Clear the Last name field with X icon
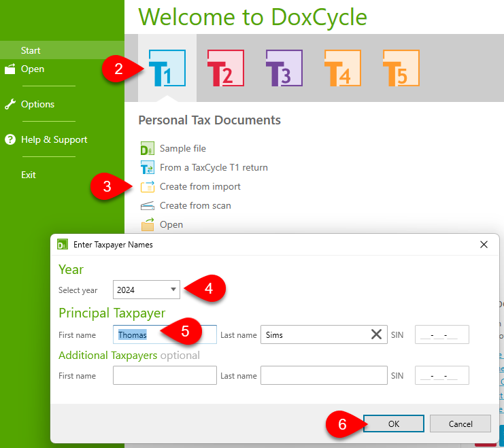 tap(376, 334)
